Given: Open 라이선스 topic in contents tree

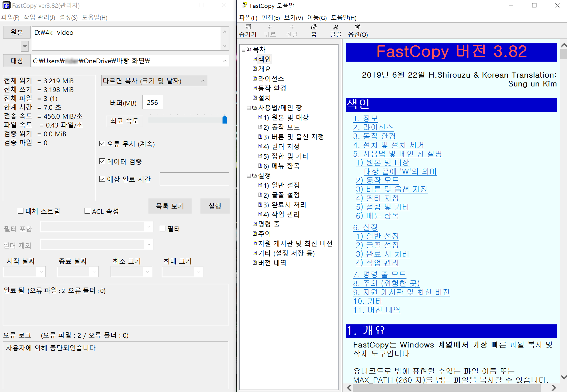Looking at the screenshot, I should (271, 78).
